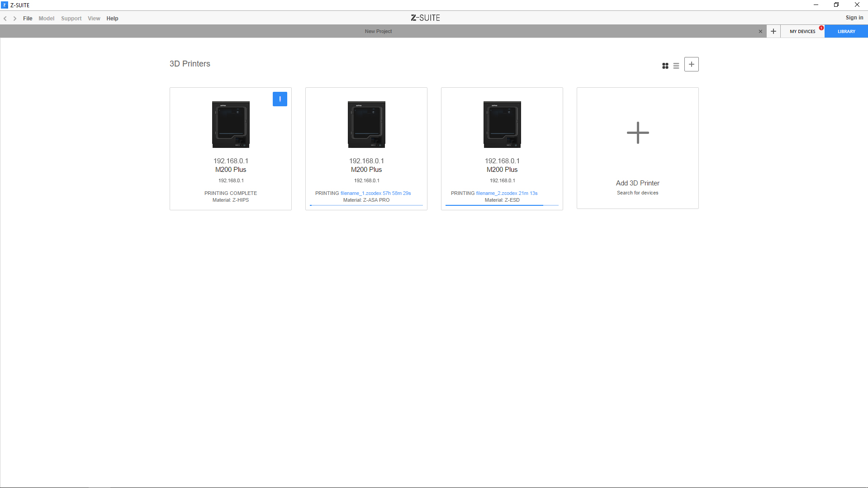Switch to My Devices tab
The width and height of the screenshot is (868, 488).
[802, 31]
